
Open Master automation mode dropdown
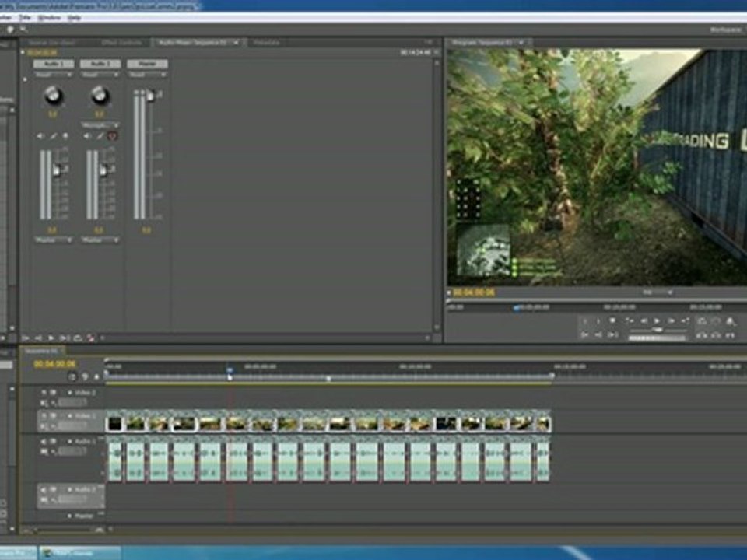coord(147,75)
